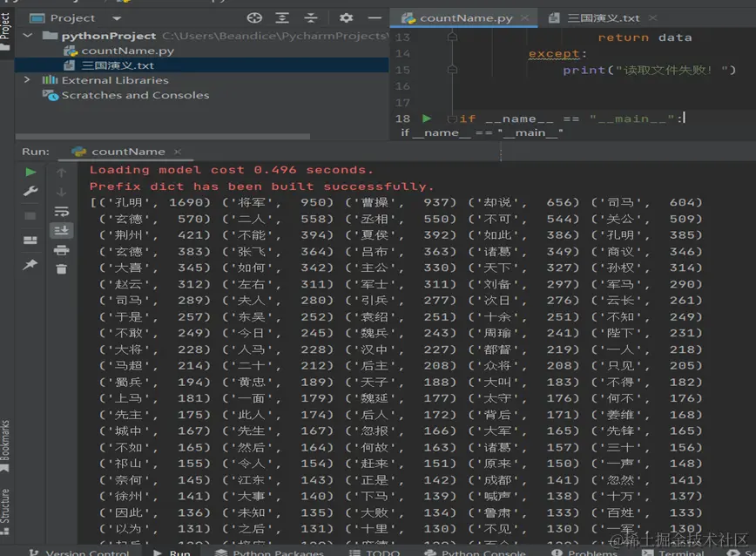Click the Up the stack trace arrow
The width and height of the screenshot is (756, 556).
click(61, 173)
